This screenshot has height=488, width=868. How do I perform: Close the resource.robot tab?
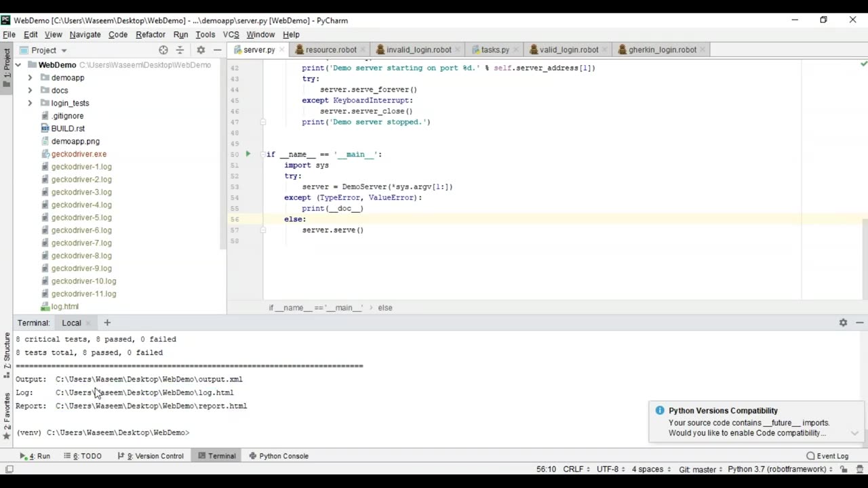coord(363,49)
